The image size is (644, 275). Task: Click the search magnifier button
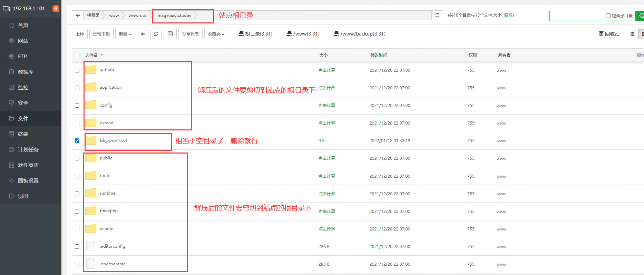(x=641, y=16)
